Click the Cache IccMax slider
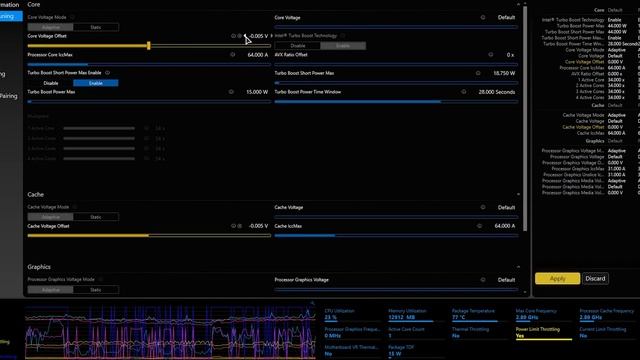 coord(396,236)
